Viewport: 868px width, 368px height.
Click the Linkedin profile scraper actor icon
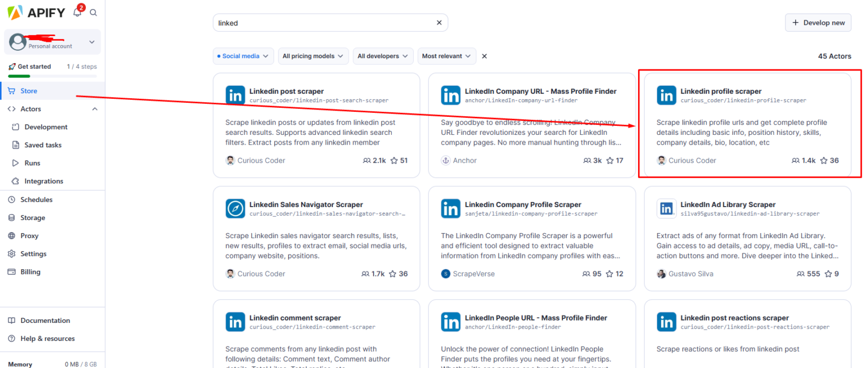[667, 95]
